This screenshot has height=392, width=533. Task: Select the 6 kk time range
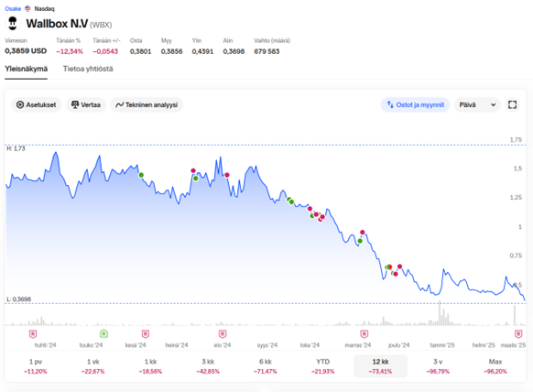[266, 366]
